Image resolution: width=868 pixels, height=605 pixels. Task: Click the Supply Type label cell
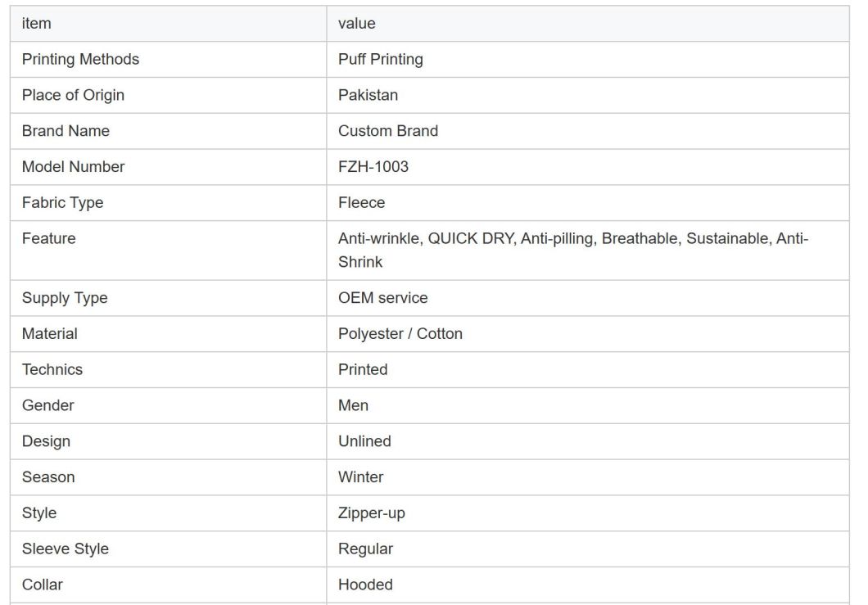click(169, 298)
